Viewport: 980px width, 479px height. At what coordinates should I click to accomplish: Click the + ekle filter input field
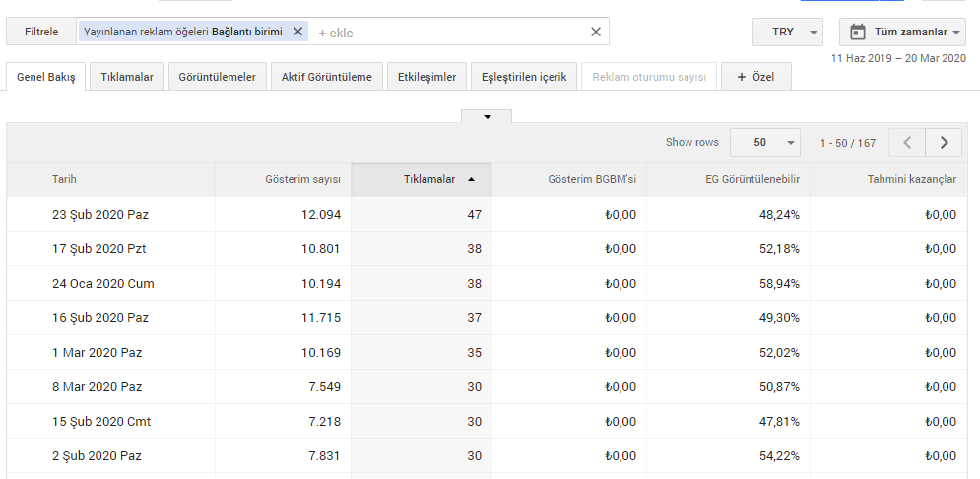(x=443, y=32)
